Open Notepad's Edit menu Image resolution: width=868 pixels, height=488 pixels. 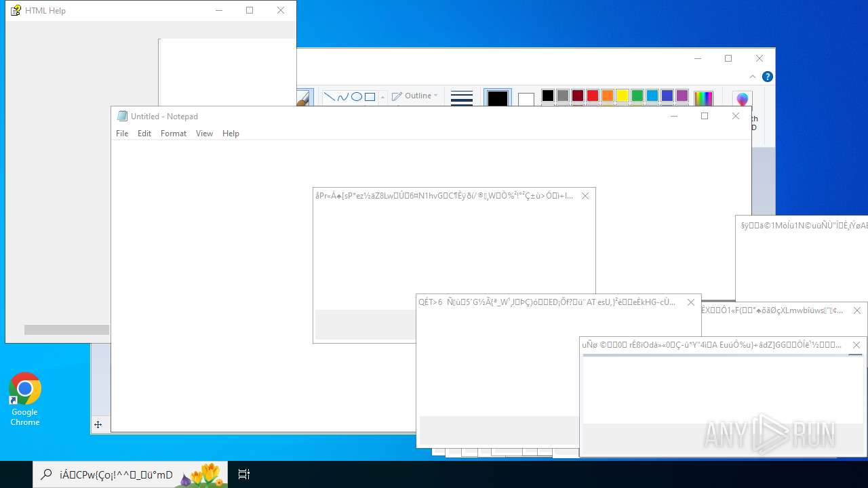(x=144, y=134)
